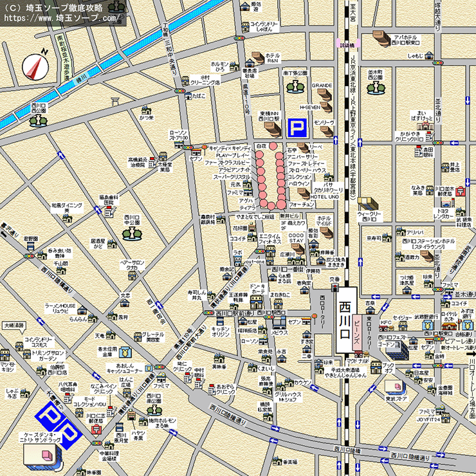Click the 西川口中公園 fountain icon

[x=132, y=233]
